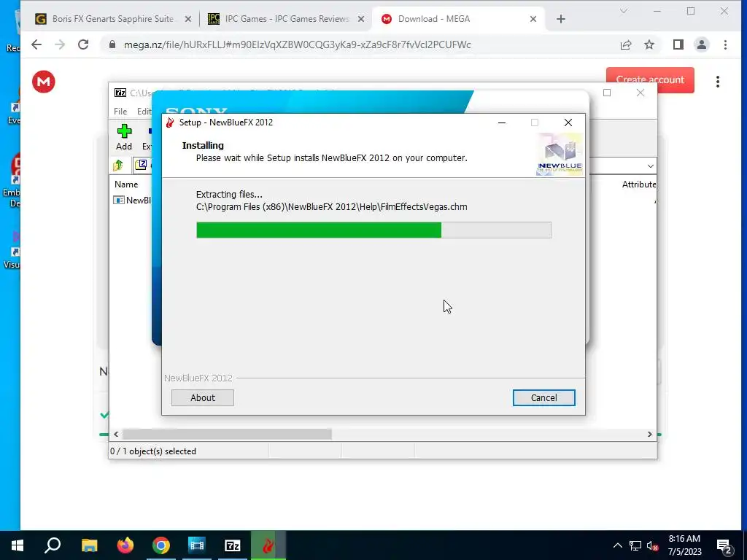Close the 7-Zip window
This screenshot has width=747, height=560.
pos(640,93)
